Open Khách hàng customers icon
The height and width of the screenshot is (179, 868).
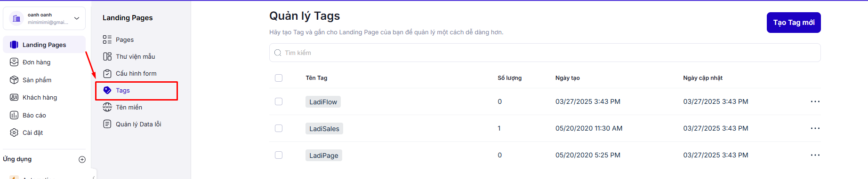point(14,97)
